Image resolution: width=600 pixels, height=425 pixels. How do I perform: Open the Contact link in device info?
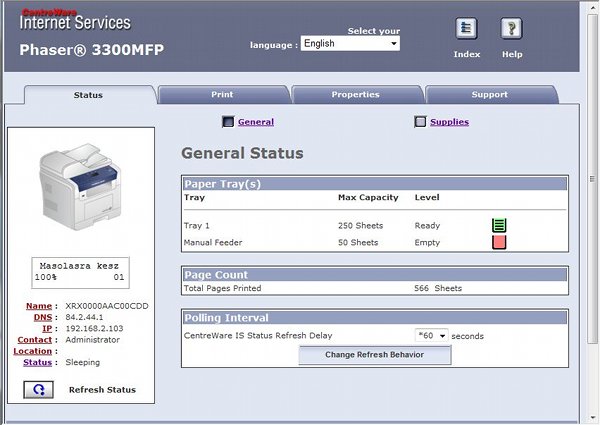point(34,340)
